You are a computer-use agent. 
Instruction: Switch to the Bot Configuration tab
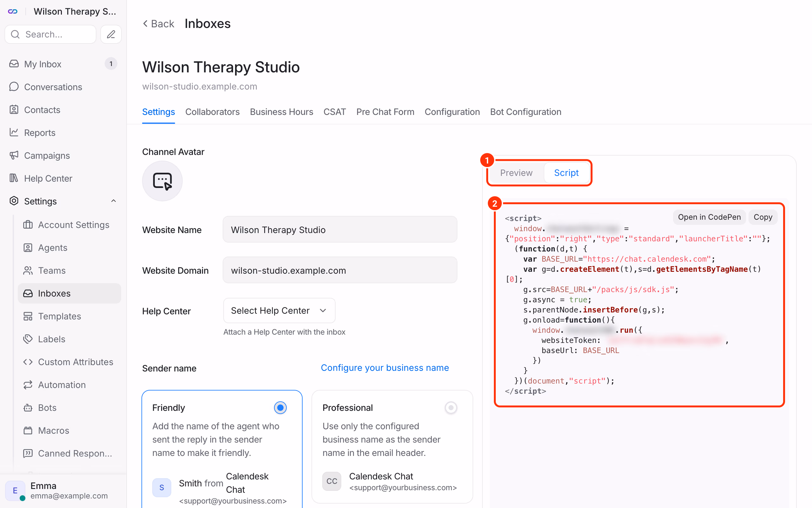(526, 112)
